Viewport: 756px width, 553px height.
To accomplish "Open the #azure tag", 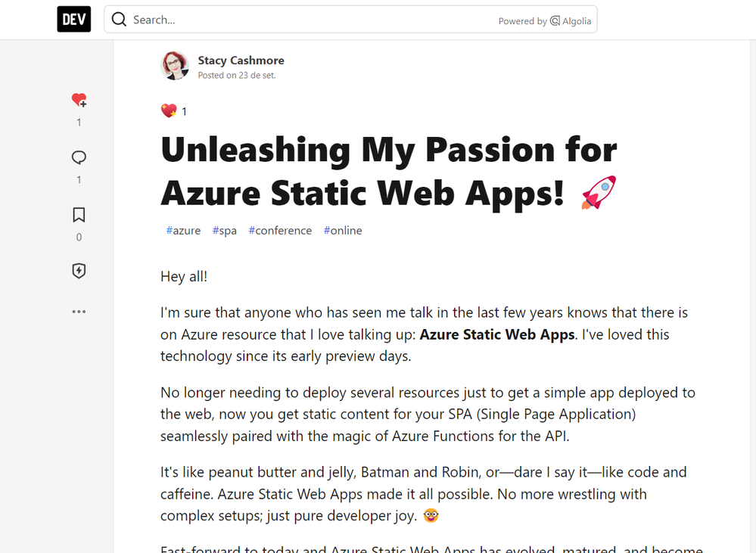I will (x=183, y=231).
